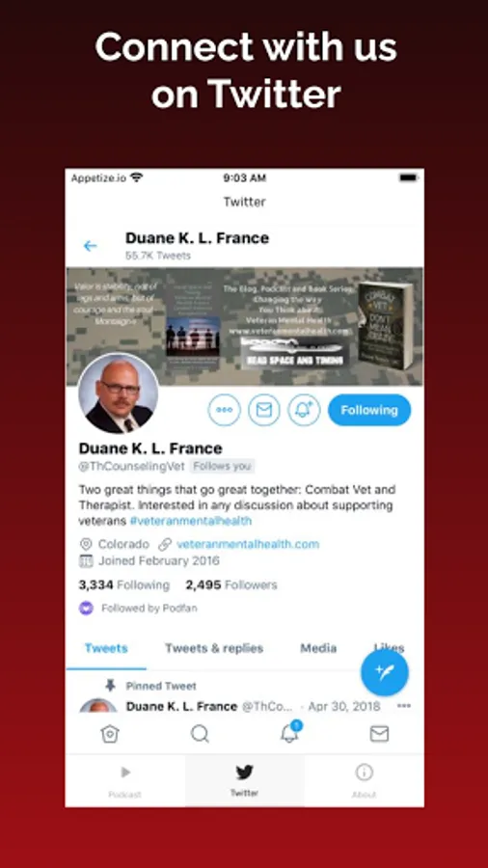Open the veteranmentalhealth.com link
This screenshot has height=868, width=488.
[248, 544]
